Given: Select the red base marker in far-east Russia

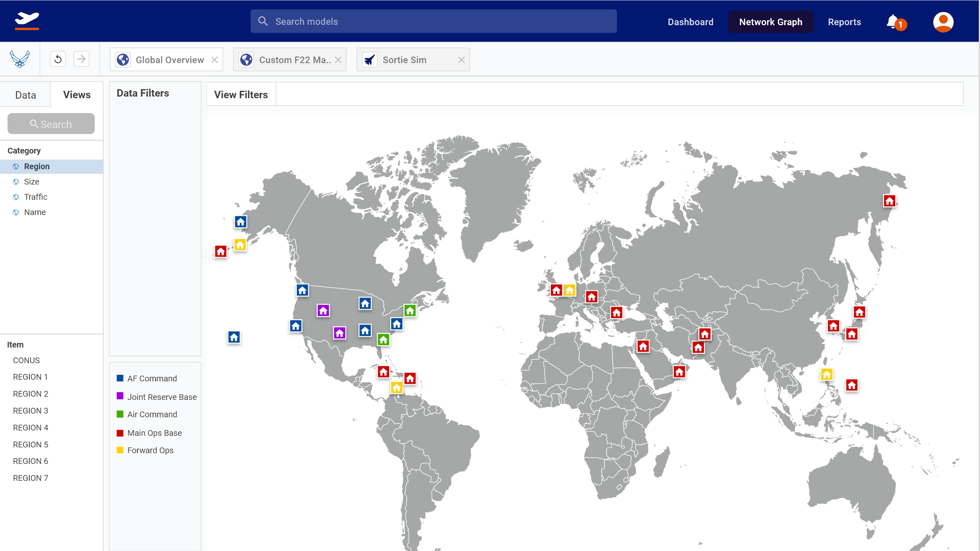Looking at the screenshot, I should pyautogui.click(x=889, y=201).
